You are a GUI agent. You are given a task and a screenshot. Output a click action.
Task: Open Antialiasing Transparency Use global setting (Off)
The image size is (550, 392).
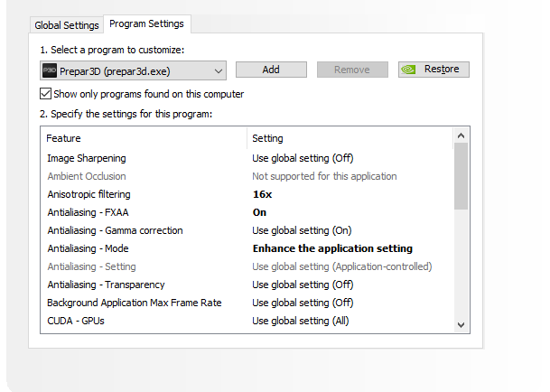[303, 285]
